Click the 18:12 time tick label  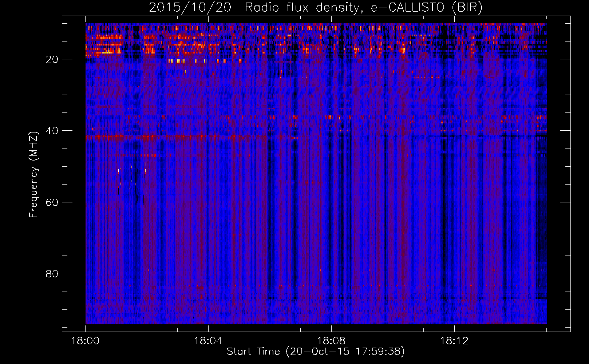click(454, 341)
